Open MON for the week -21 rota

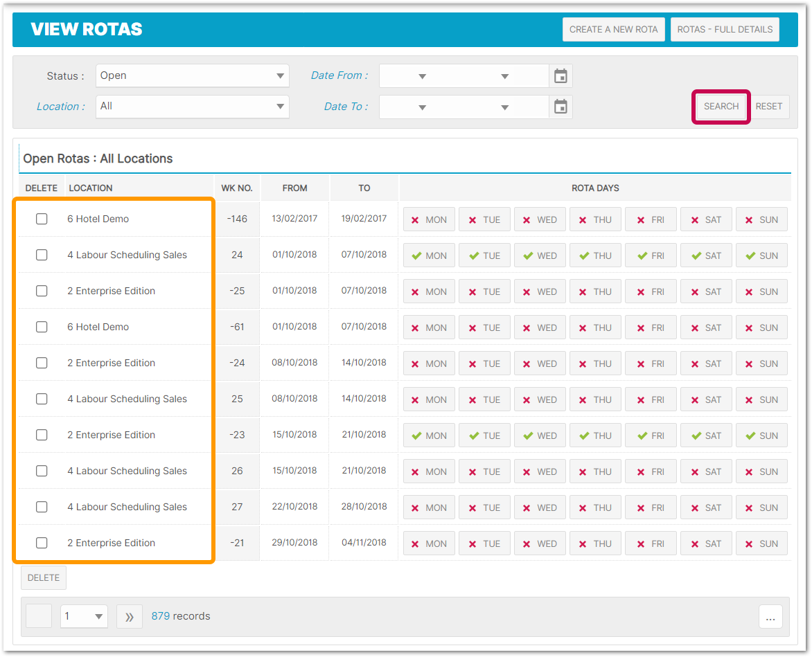[430, 543]
